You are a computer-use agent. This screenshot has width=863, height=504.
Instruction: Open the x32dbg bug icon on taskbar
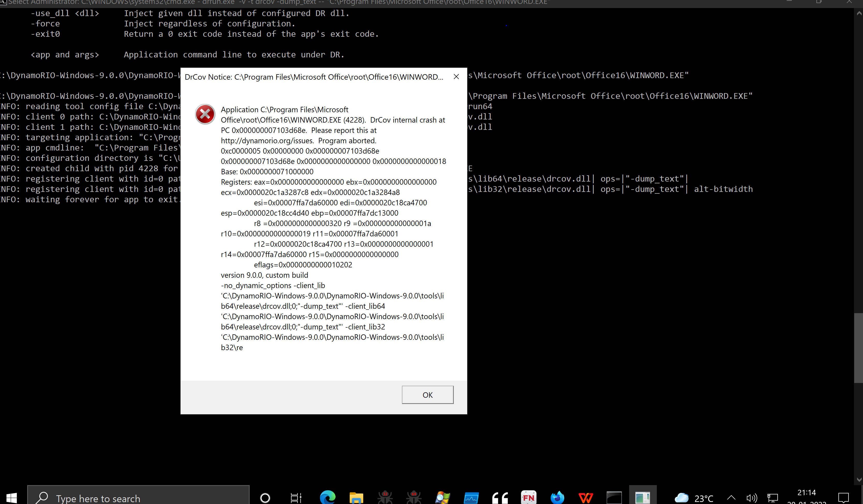point(385,498)
